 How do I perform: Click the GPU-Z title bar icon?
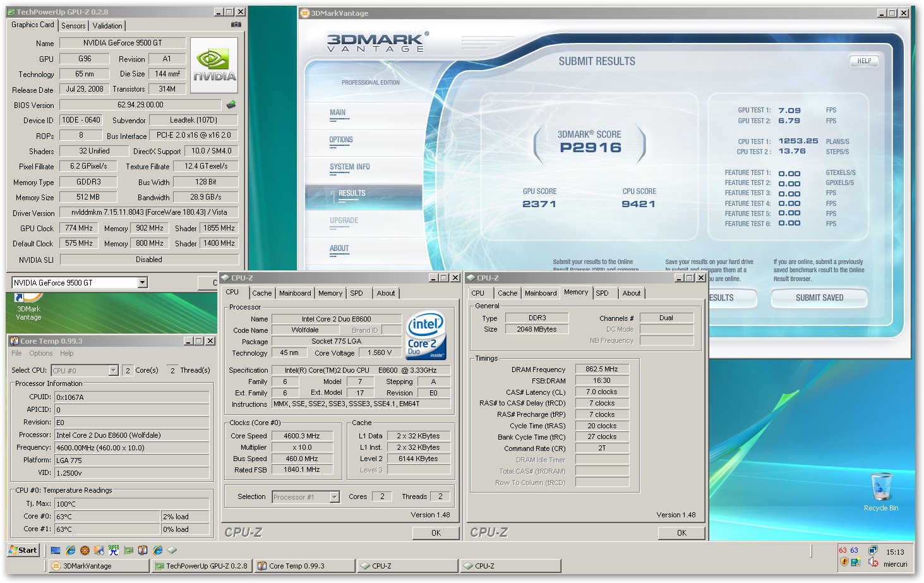tap(11, 12)
